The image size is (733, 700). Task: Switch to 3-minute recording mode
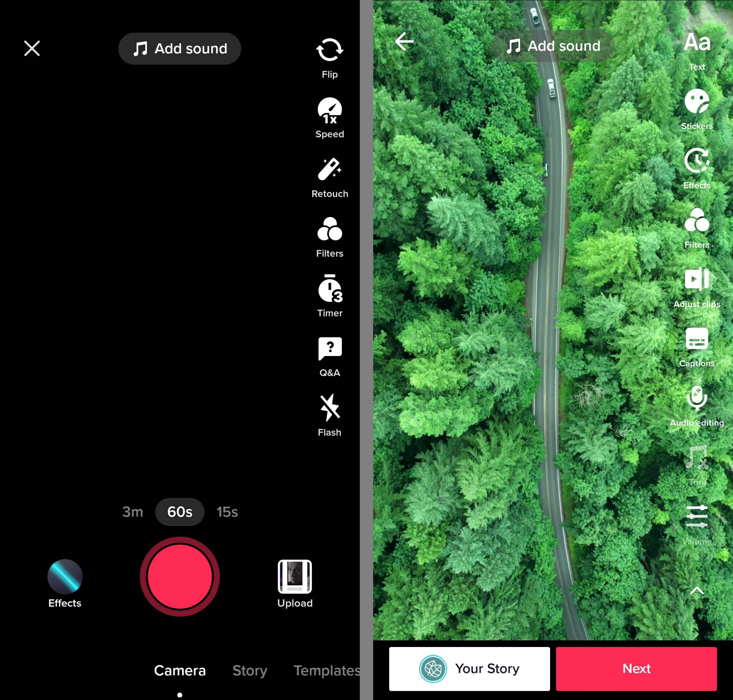point(132,511)
